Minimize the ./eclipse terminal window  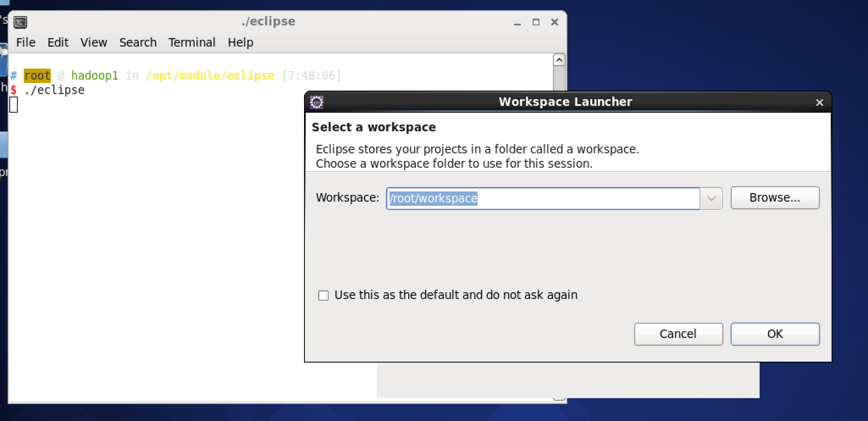(517, 22)
